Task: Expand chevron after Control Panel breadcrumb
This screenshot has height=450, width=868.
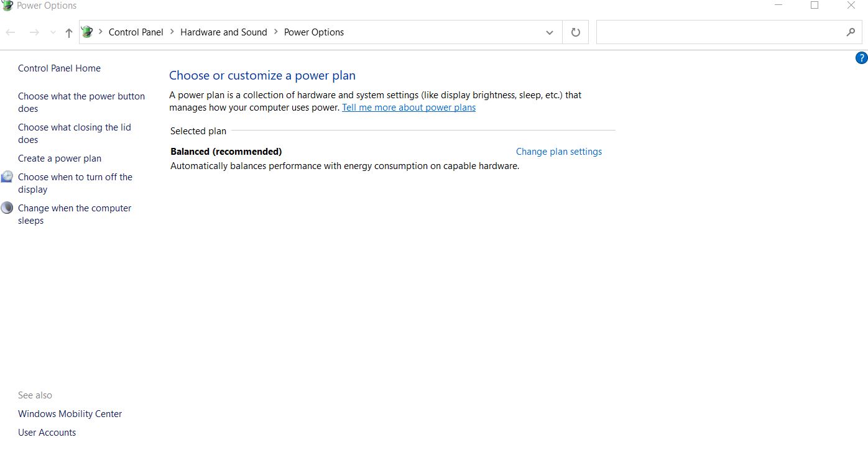Action: coord(172,32)
